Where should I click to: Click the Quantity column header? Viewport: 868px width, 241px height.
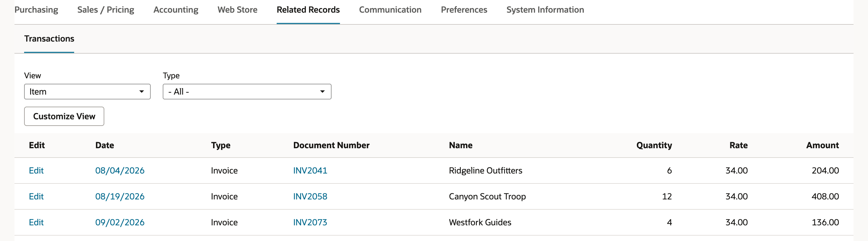[x=654, y=145]
